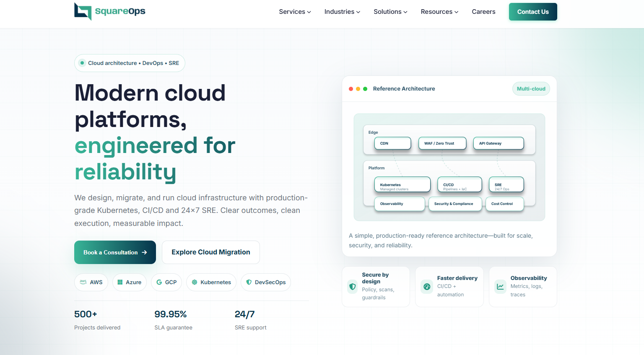Viewport: 644px width, 355px height.
Task: Click the Faster delivery heading
Action: click(x=457, y=278)
